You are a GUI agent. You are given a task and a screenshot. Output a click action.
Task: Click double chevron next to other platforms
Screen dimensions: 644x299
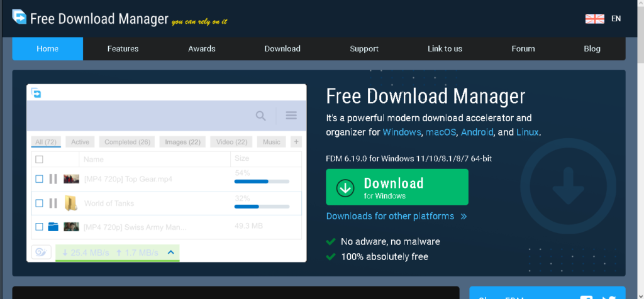tap(464, 216)
